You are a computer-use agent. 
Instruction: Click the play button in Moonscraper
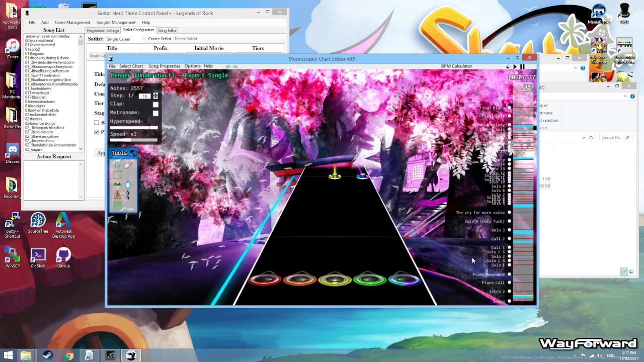[515, 66]
